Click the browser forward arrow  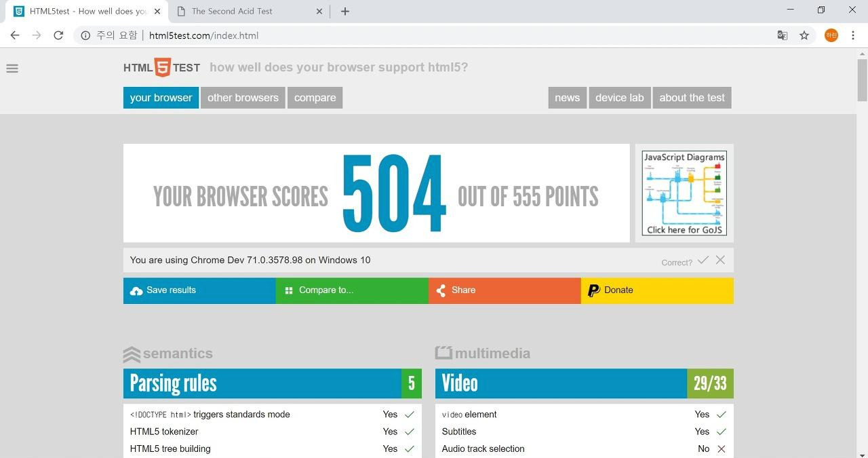tap(37, 35)
